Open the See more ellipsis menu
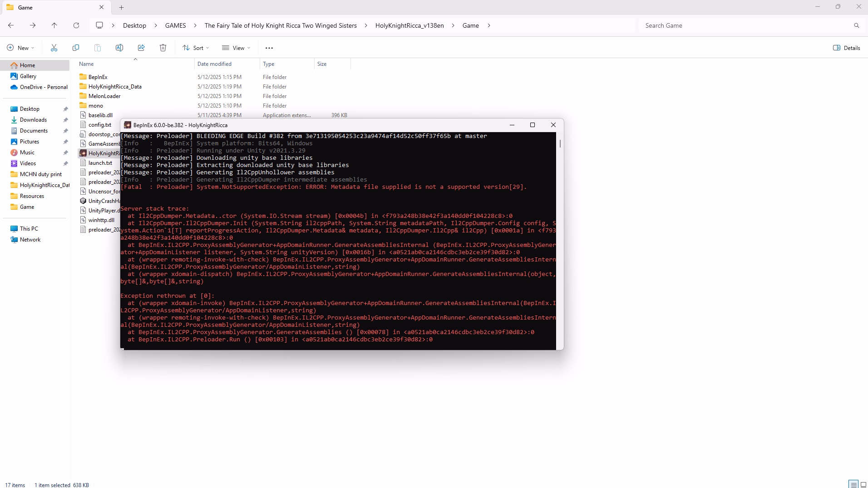Image resolution: width=868 pixels, height=488 pixels. click(x=269, y=48)
